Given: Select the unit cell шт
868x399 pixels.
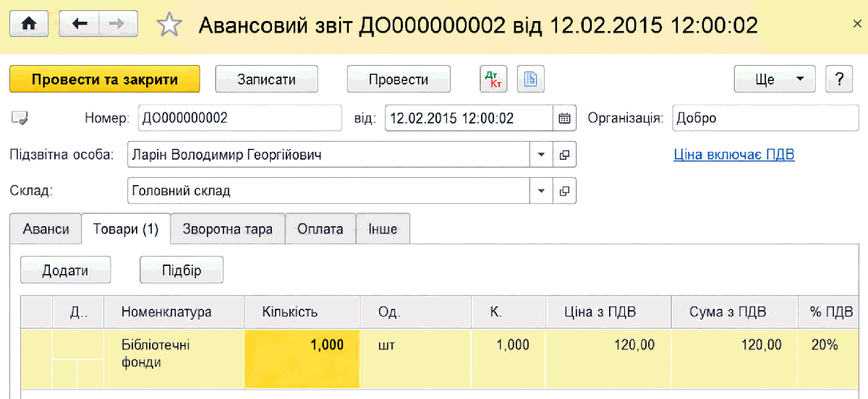Looking at the screenshot, I should point(416,359).
